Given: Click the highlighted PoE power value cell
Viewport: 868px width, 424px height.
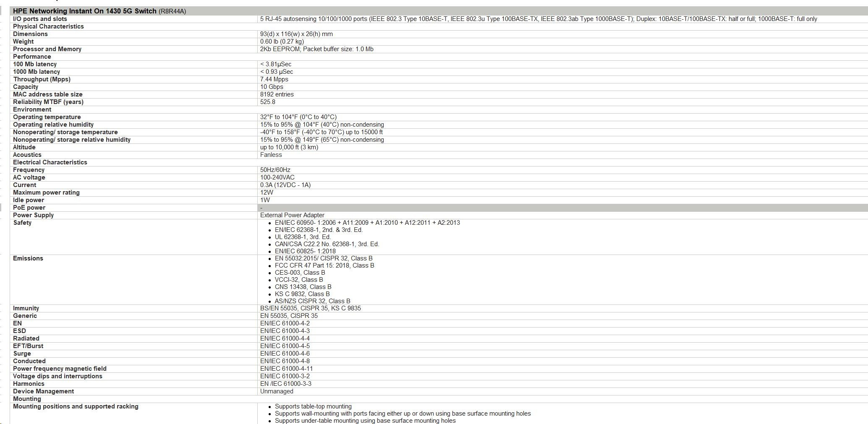Looking at the screenshot, I should [562, 208].
